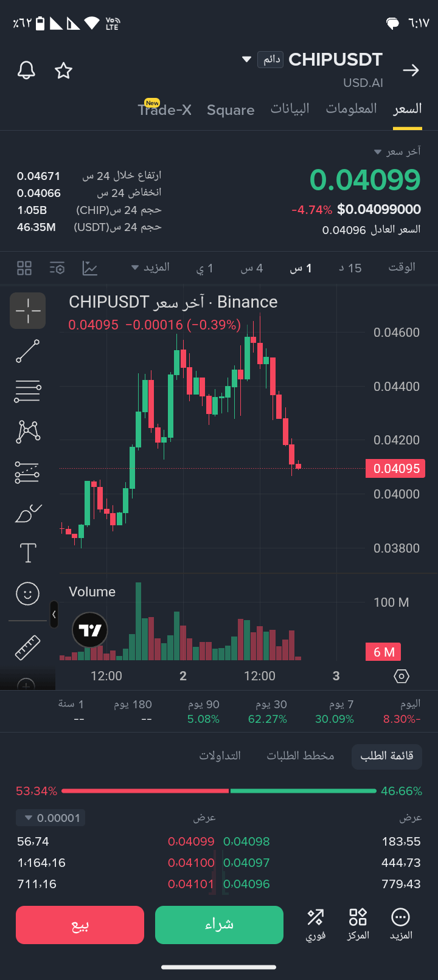Expand the CHIPUSDT pair selector dropdown
The height and width of the screenshot is (980, 438).
[246, 60]
